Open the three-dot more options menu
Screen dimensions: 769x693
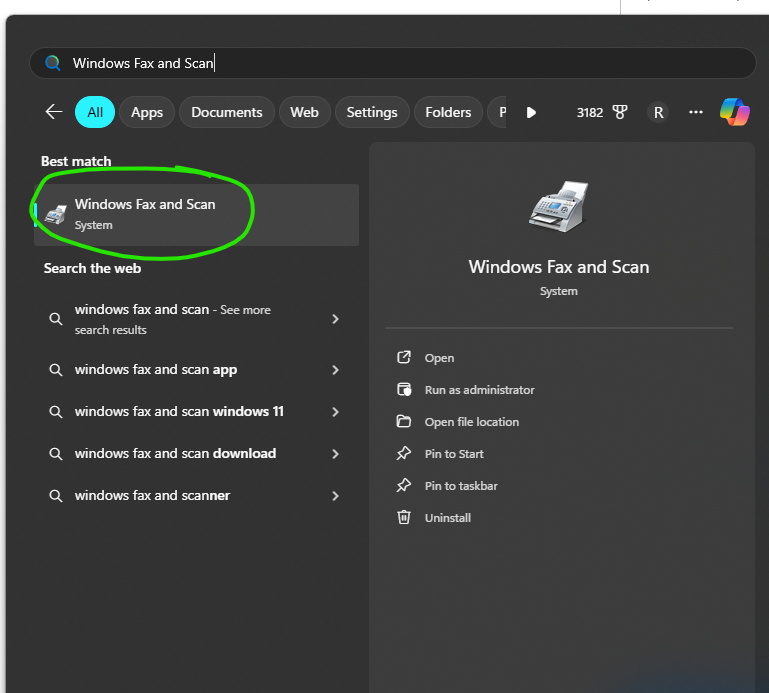[695, 112]
